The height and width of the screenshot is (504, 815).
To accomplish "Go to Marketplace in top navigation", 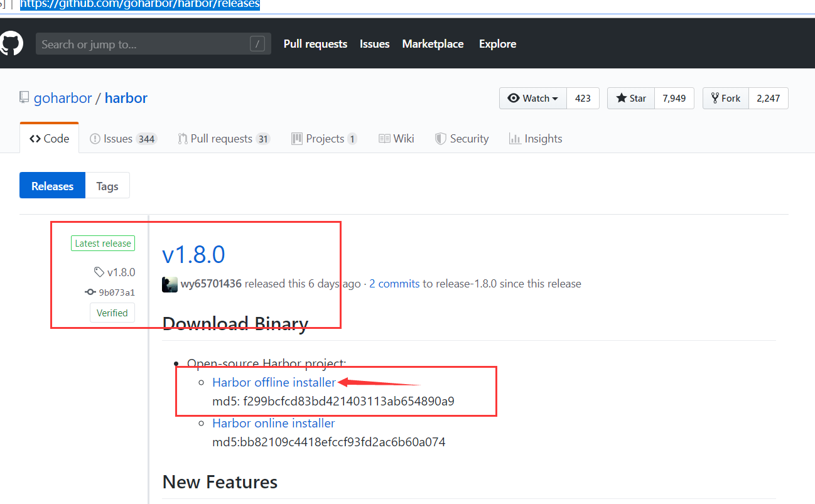I will click(433, 44).
